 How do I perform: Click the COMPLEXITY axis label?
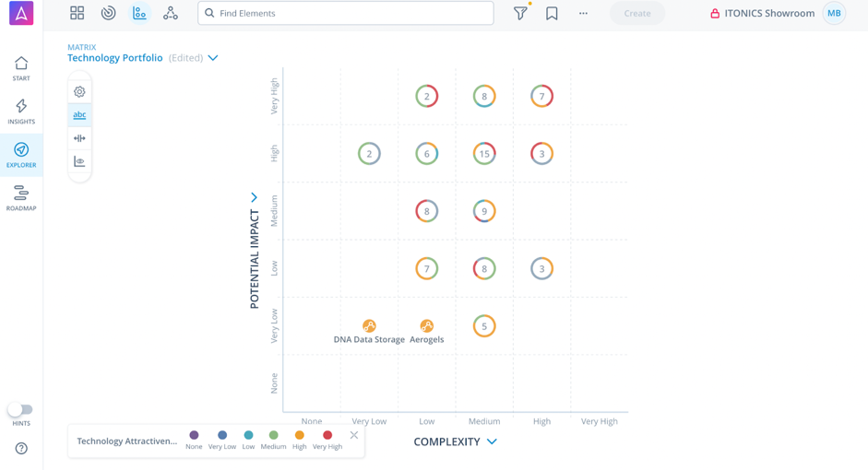(x=446, y=441)
